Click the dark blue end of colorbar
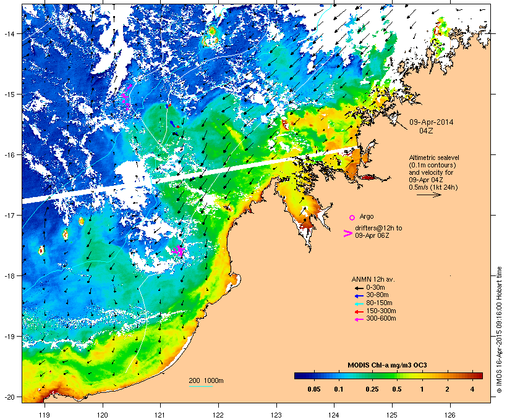 [298, 376]
